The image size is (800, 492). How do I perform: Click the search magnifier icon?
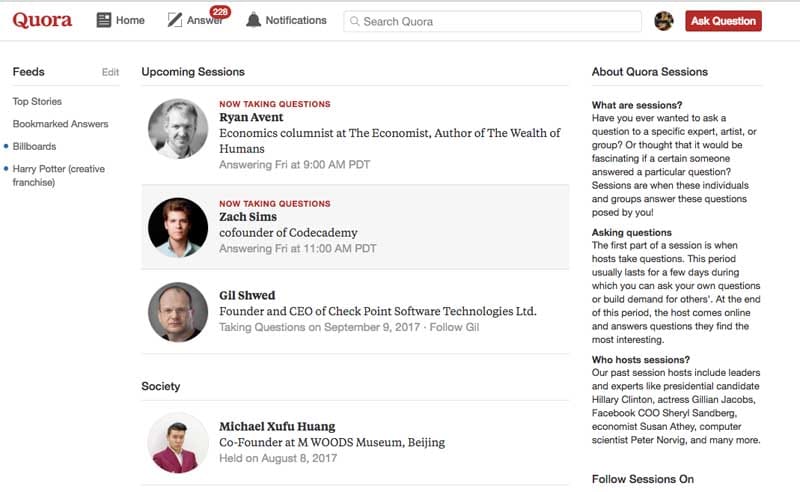[x=355, y=21]
